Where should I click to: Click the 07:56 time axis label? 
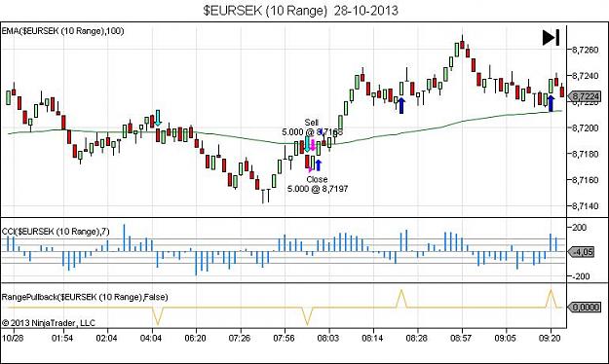click(x=284, y=339)
